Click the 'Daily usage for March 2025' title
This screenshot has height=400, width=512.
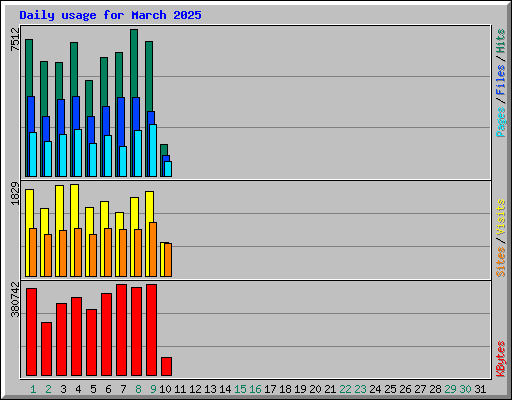point(110,15)
